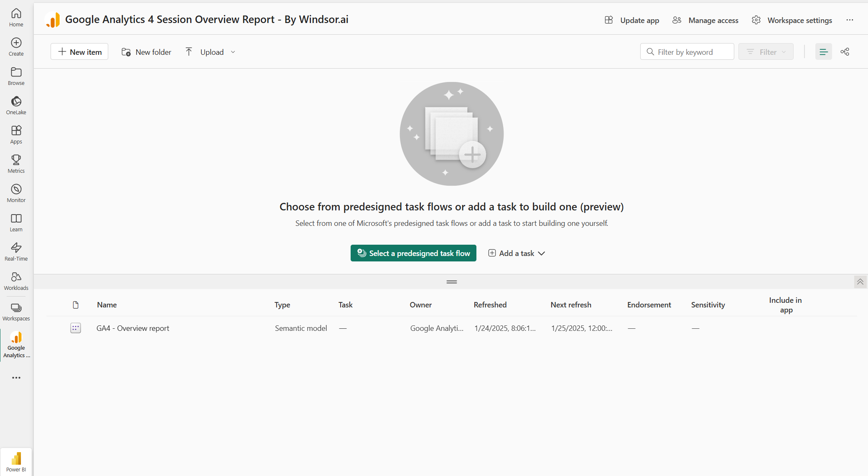Open the Real-Time hub icon
The width and height of the screenshot is (868, 476).
click(x=16, y=251)
